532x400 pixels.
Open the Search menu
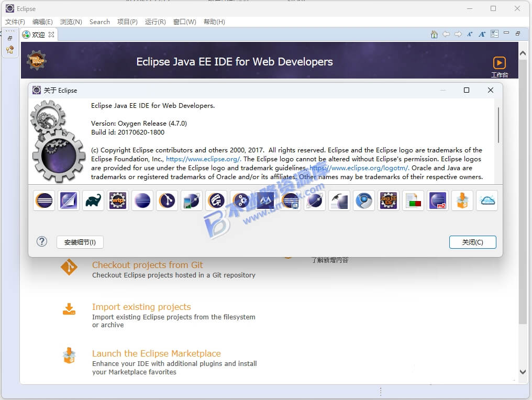(99, 21)
